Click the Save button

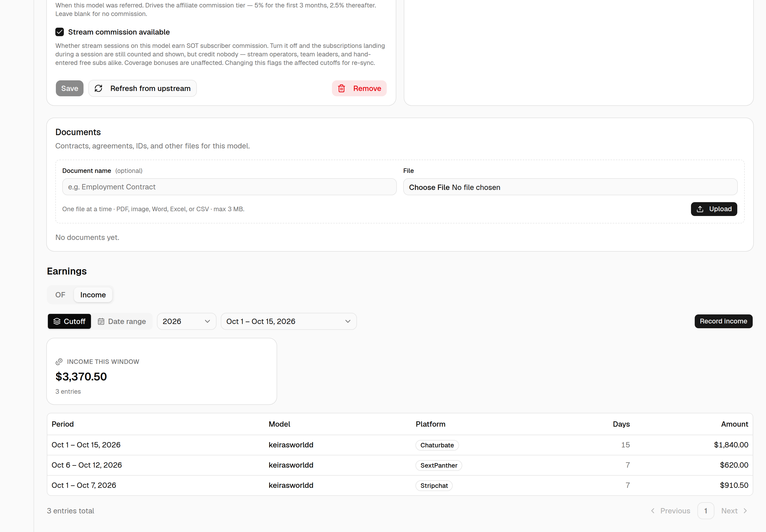(x=69, y=88)
